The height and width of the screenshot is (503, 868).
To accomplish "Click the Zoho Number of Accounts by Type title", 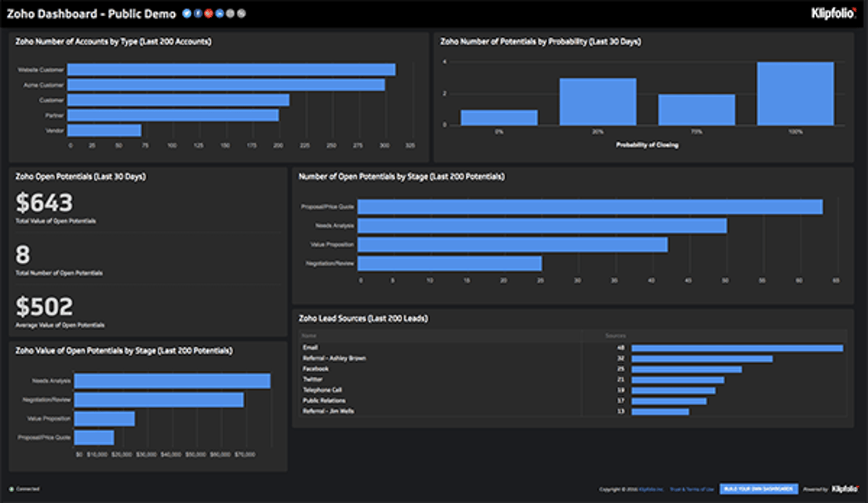I will tap(113, 41).
